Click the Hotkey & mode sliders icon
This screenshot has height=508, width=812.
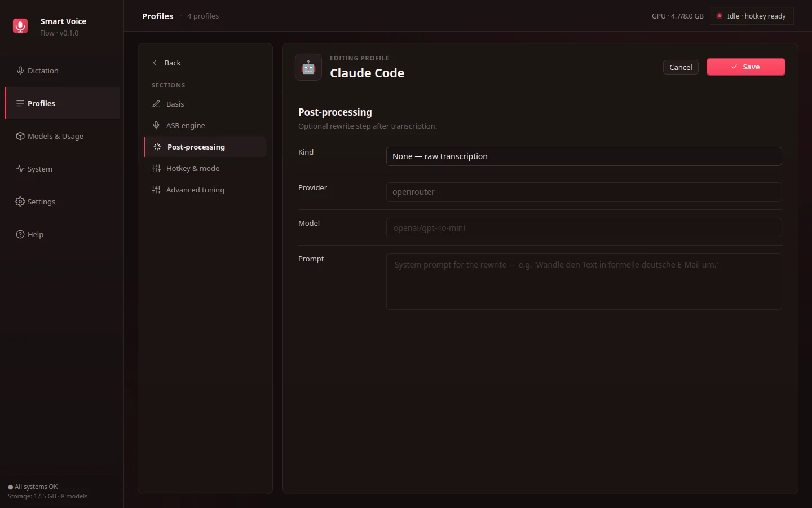tap(156, 168)
